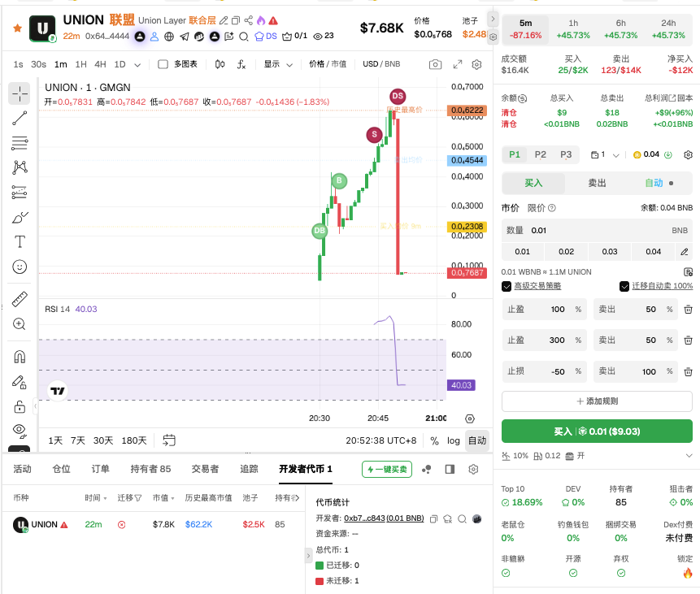
Task: Select the P2 preset tab
Action: (540, 154)
